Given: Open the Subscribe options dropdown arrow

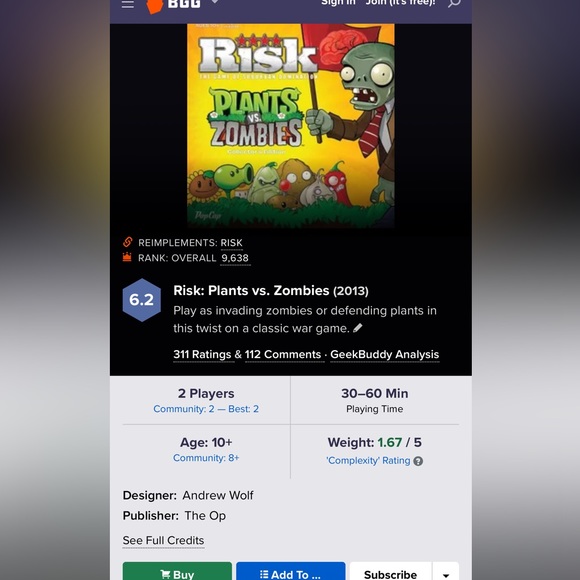Looking at the screenshot, I should point(446,573).
